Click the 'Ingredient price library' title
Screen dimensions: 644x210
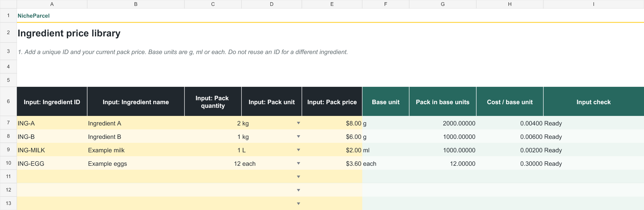coord(69,33)
